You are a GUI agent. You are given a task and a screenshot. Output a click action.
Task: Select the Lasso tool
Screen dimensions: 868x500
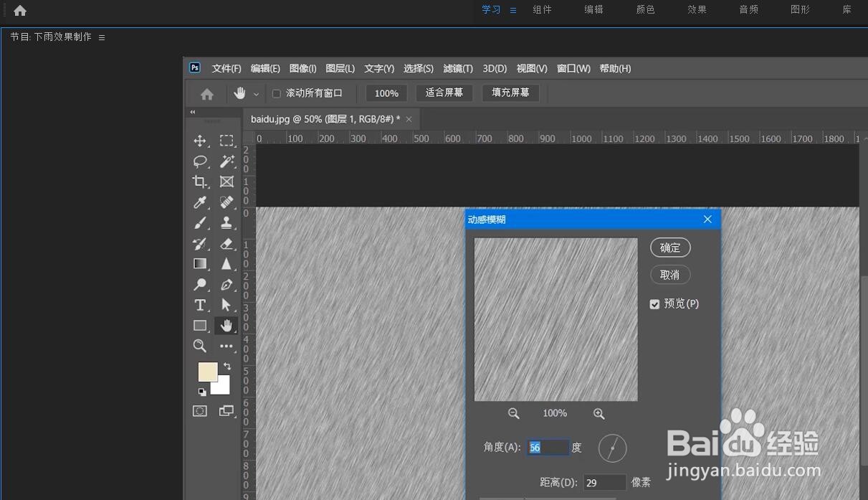coord(200,161)
